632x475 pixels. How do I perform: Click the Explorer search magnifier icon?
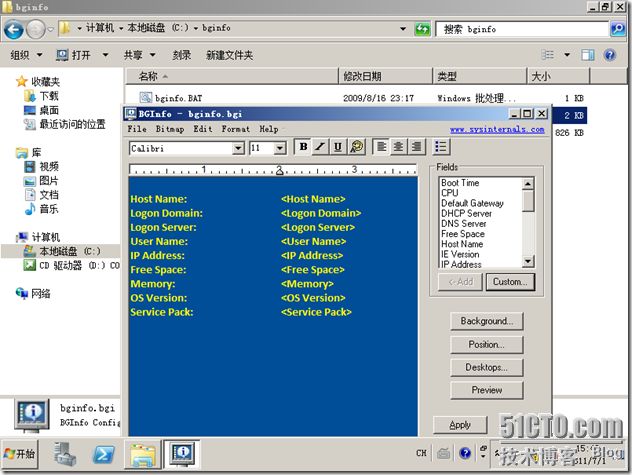tap(618, 29)
